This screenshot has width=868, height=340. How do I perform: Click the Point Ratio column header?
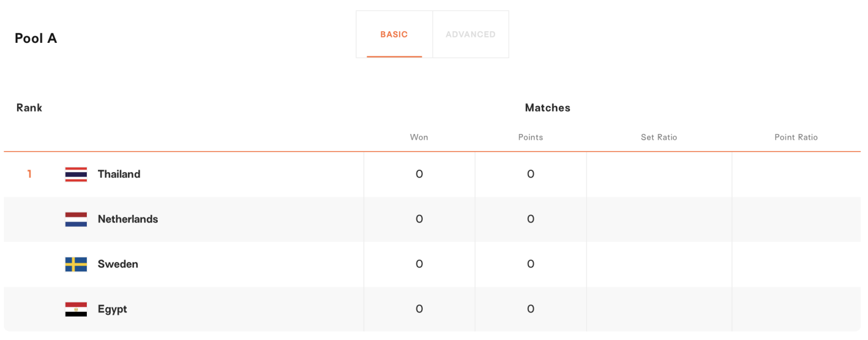796,137
